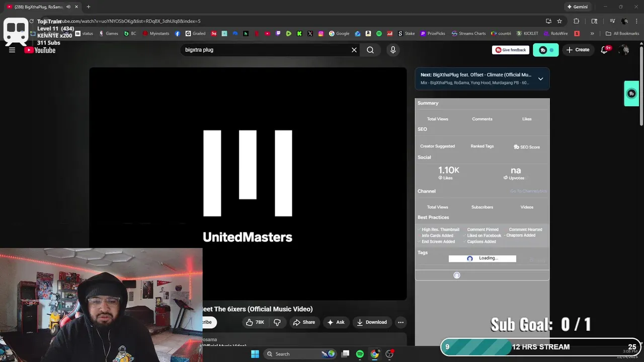
Task: Click the TubeBuddy SEO Score label
Action: point(527,147)
